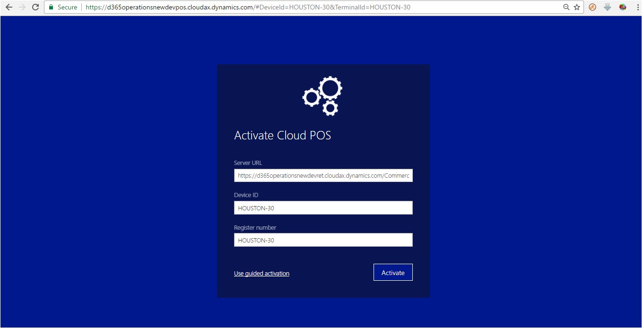Focus the Register number field
Image resolution: width=644 pixels, height=328 pixels.
[x=323, y=240]
